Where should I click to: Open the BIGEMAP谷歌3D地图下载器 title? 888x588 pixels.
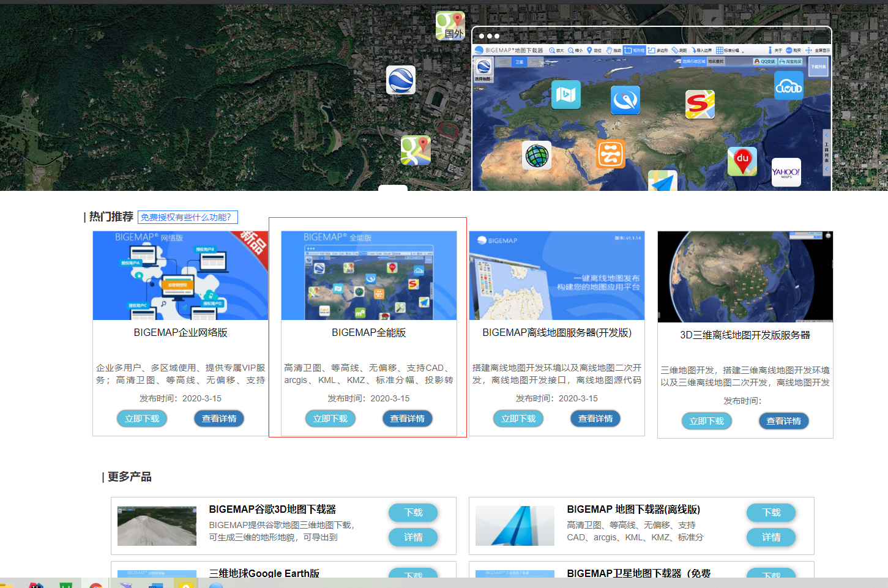click(x=272, y=509)
